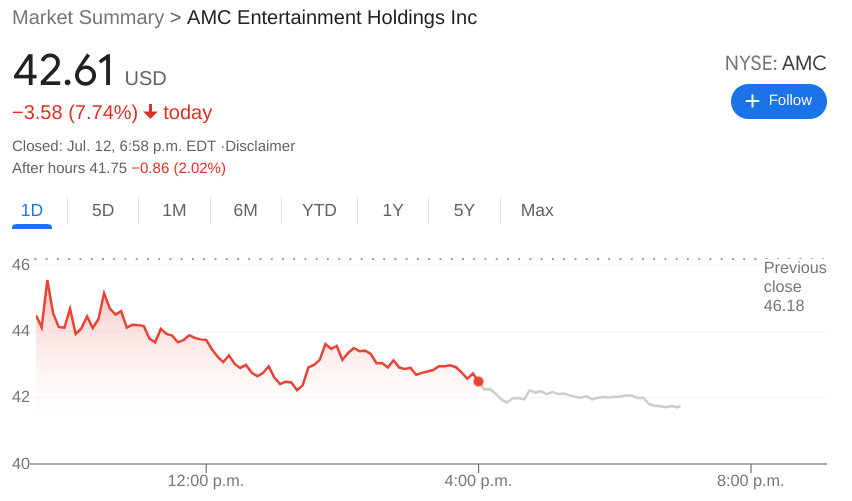Screen dimensions: 852x501
Task: Click the red price marker dot on chart
Action: (478, 381)
